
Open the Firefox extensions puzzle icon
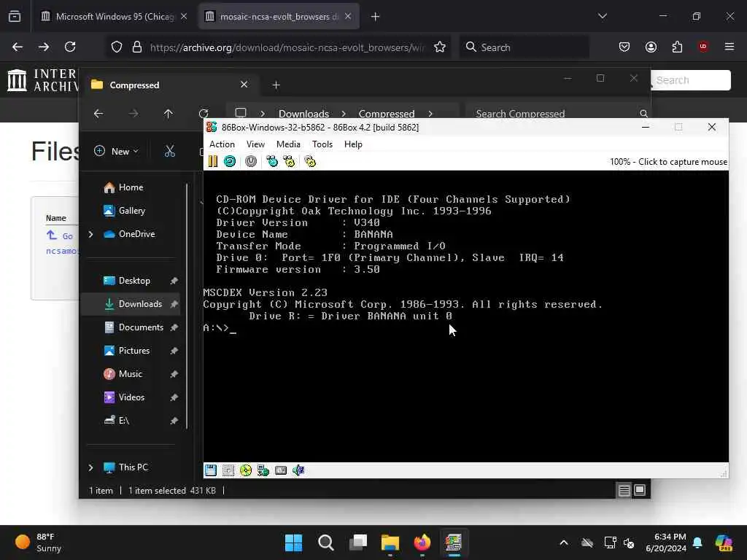click(x=677, y=47)
